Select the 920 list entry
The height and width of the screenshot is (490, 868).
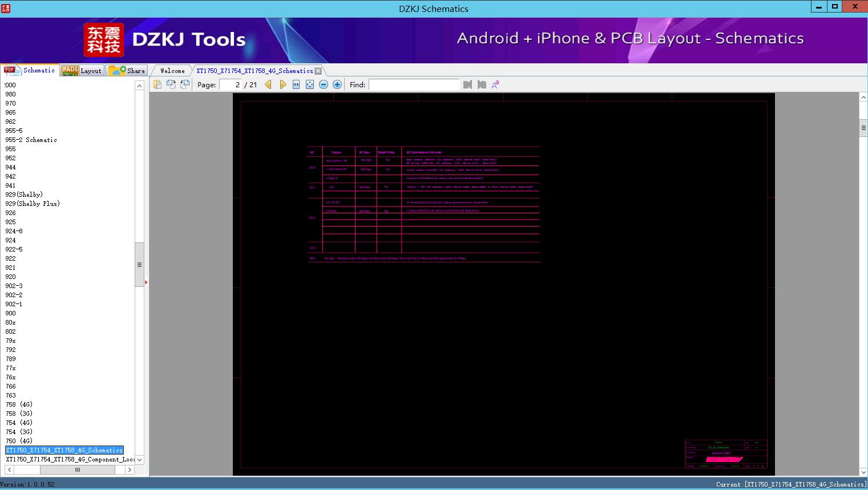click(x=11, y=277)
